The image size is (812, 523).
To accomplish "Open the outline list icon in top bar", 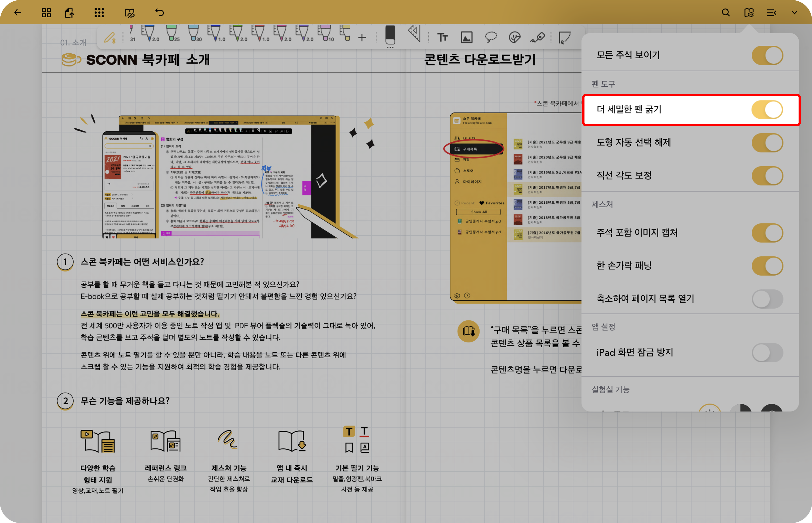I will tap(771, 13).
